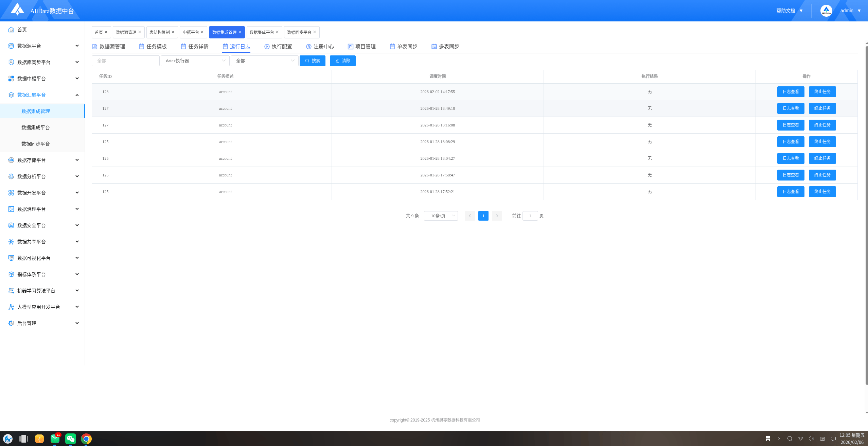Close the 数据同步平台 tab

315,32
